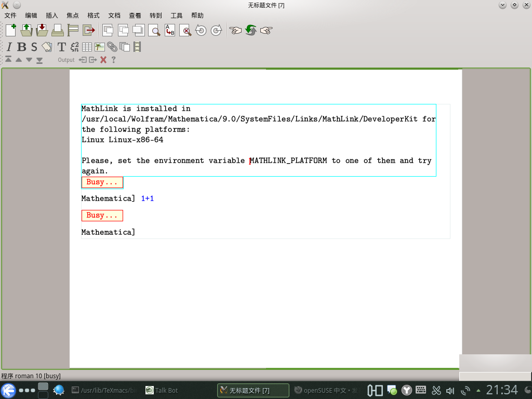Open the 插入 menu
Image resolution: width=532 pixels, height=399 pixels.
[51, 15]
